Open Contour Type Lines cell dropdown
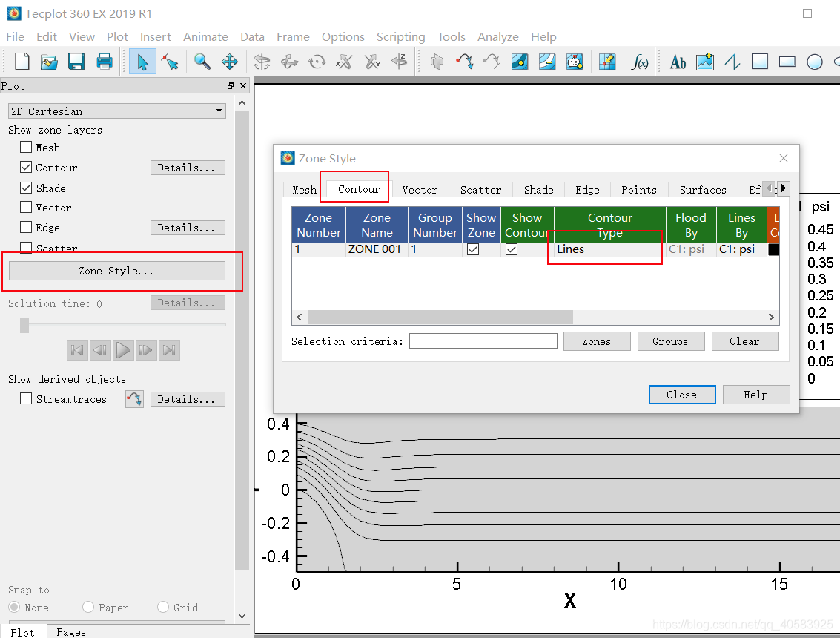The width and height of the screenshot is (840, 638). click(609, 249)
